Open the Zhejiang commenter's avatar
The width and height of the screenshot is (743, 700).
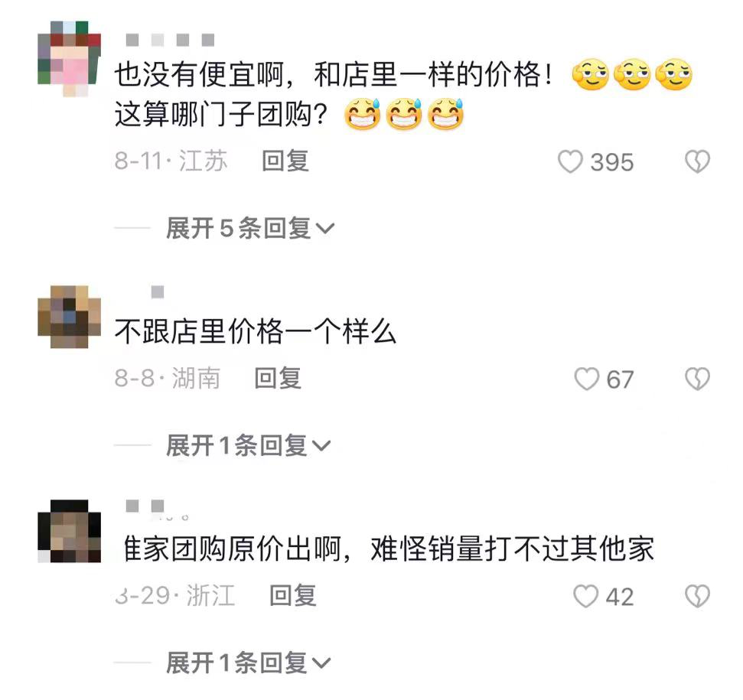coord(69,531)
